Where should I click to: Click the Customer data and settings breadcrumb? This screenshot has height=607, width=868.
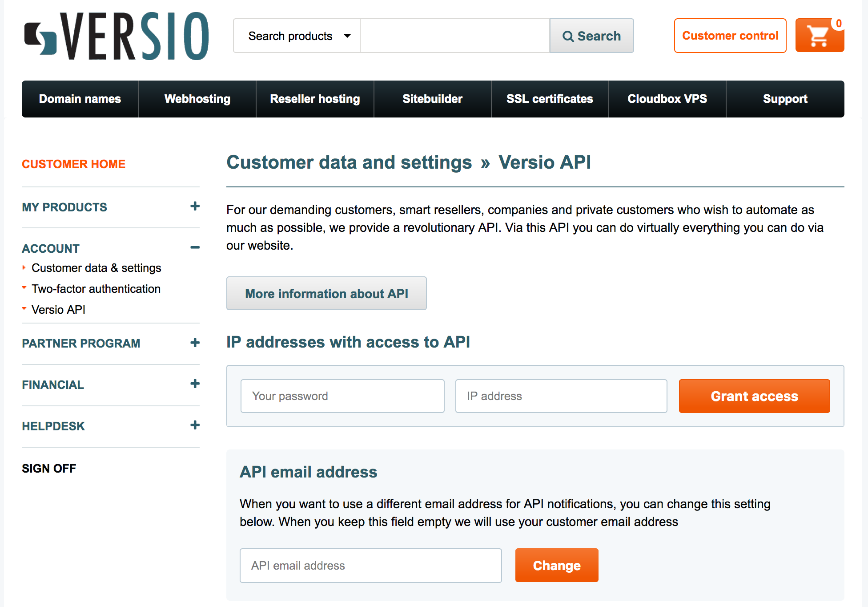[x=349, y=162]
